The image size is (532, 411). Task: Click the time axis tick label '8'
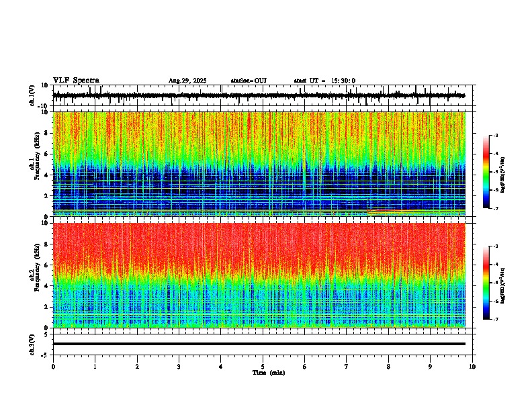pyautogui.click(x=388, y=367)
